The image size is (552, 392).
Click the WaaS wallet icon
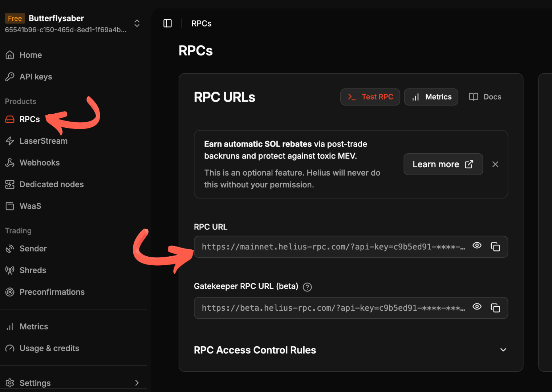click(10, 206)
